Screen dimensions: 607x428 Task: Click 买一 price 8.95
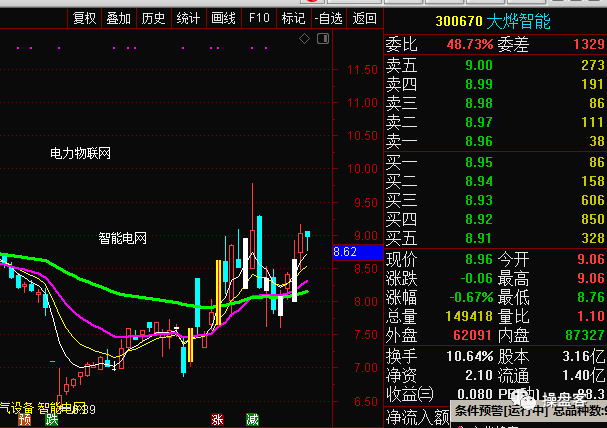[479, 162]
